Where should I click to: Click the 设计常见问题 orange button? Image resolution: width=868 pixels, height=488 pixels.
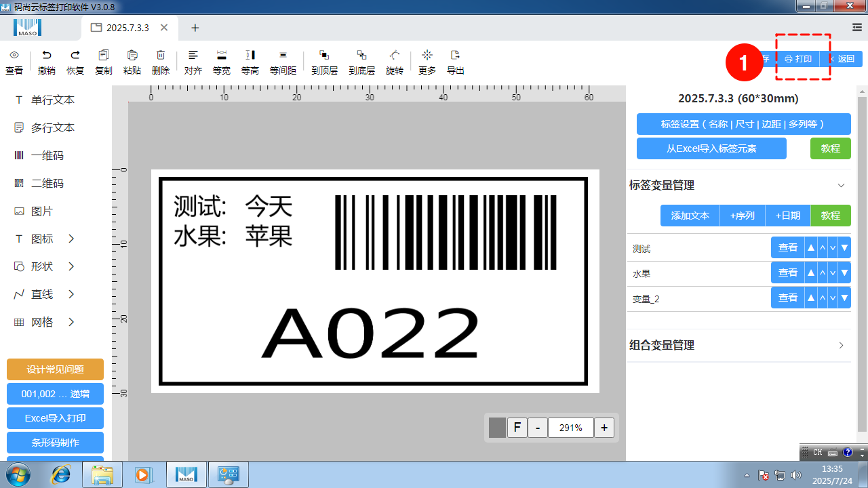click(55, 369)
